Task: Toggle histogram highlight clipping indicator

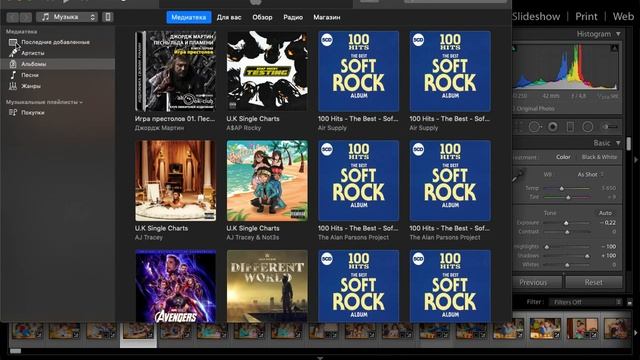Action: [614, 48]
